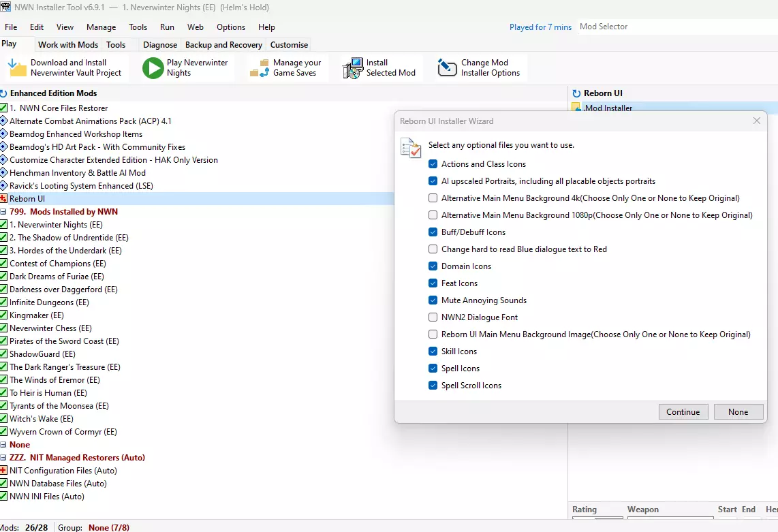The height and width of the screenshot is (532, 778).
Task: Click the None button in the wizard
Action: click(x=738, y=411)
